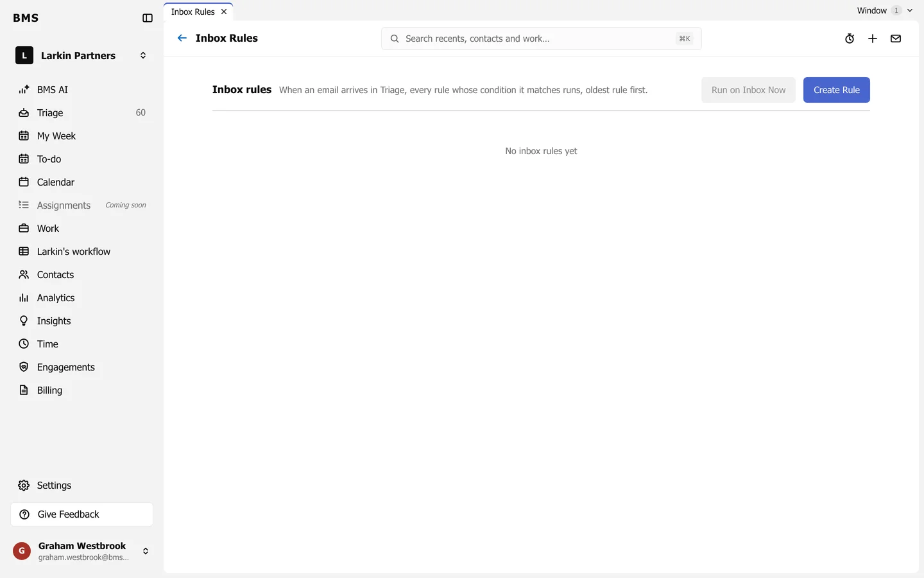Start the timer stopwatch icon
Viewport: 924px width, 578px height.
(850, 39)
